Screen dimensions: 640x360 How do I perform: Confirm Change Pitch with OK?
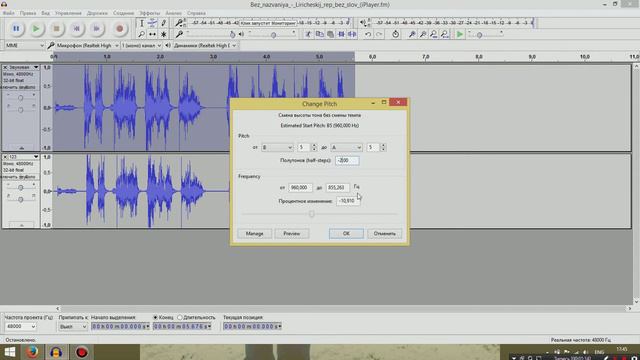pos(346,233)
